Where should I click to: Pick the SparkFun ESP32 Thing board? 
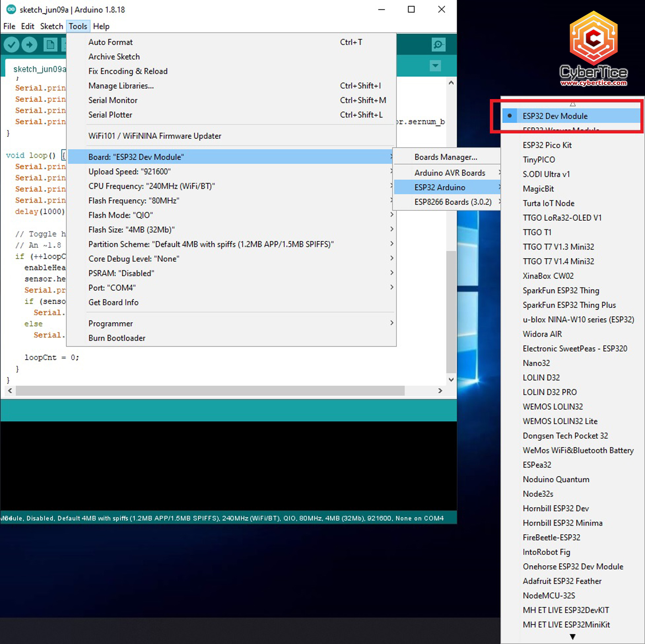pos(561,290)
